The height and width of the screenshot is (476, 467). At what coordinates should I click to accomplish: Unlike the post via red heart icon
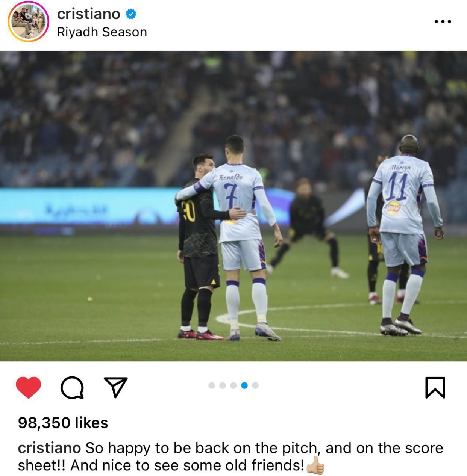pyautogui.click(x=28, y=387)
